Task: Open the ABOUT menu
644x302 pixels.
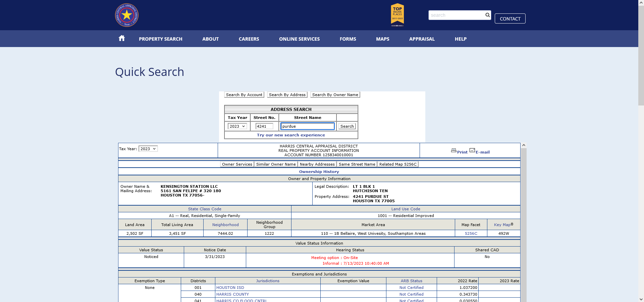Action: pos(211,39)
